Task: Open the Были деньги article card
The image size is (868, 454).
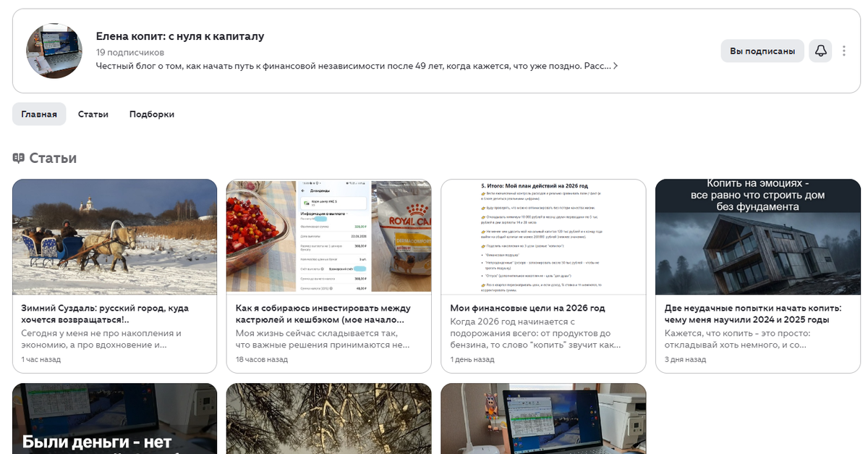Action: (x=115, y=419)
